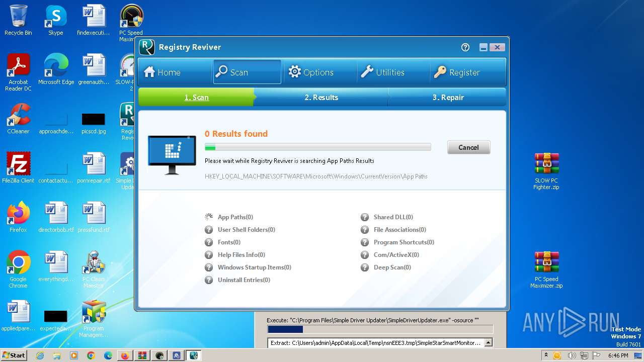Screen dimensions: 644x362
Task: Select step 2. Results
Action: [321, 98]
